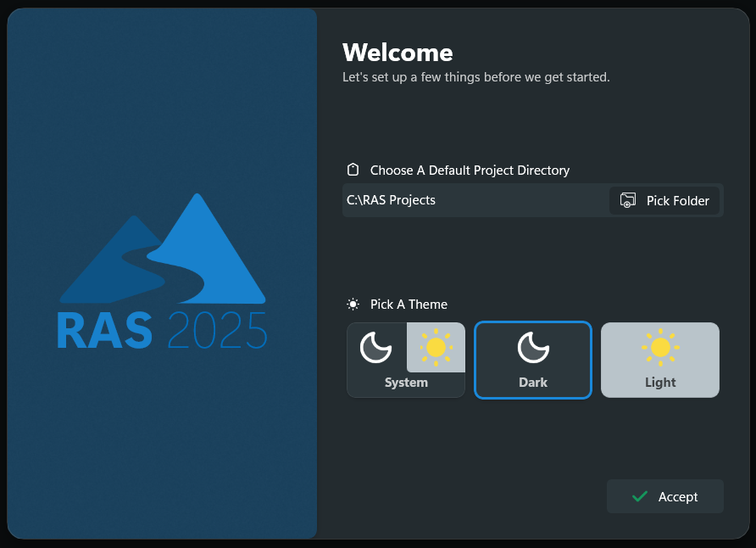Click the Pick A Theme label
The height and width of the screenshot is (548, 756).
coord(409,305)
